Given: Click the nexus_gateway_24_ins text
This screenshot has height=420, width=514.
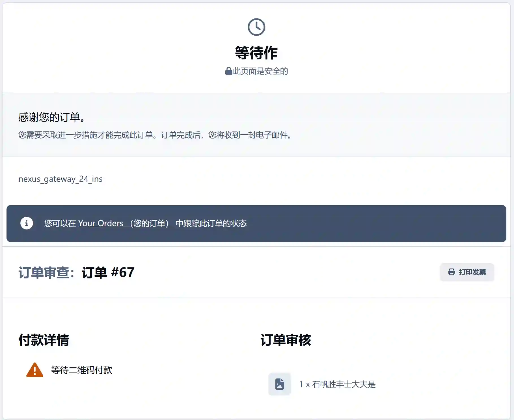Looking at the screenshot, I should (60, 179).
